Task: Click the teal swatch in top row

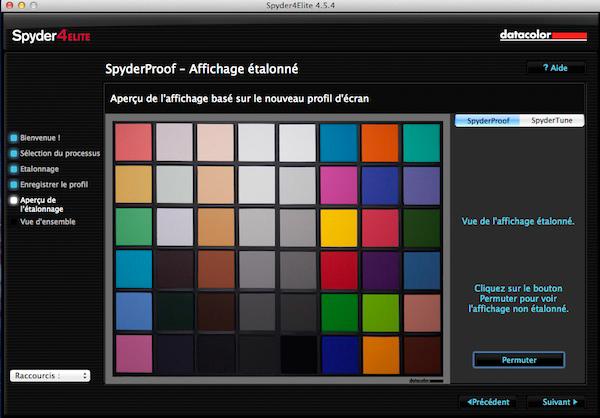Action: tap(420, 143)
